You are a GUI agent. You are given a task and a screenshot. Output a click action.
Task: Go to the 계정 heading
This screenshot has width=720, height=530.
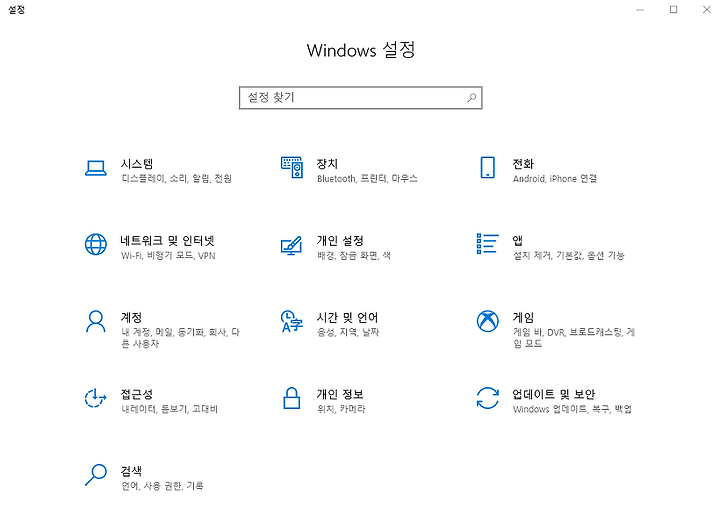[131, 317]
